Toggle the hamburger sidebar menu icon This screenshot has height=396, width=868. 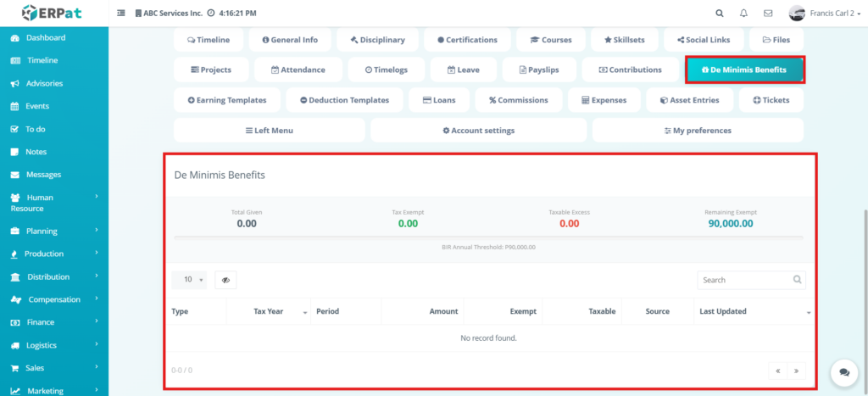121,14
